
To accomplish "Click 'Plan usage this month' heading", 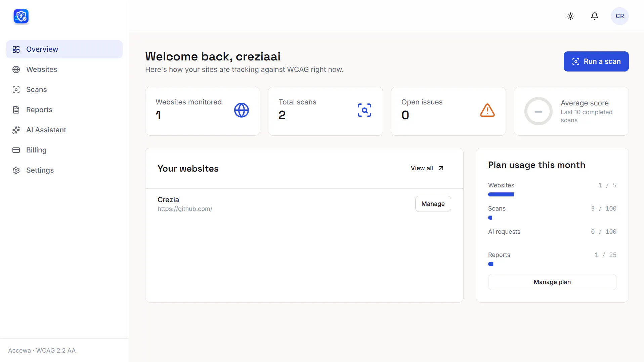I will tap(536, 165).
